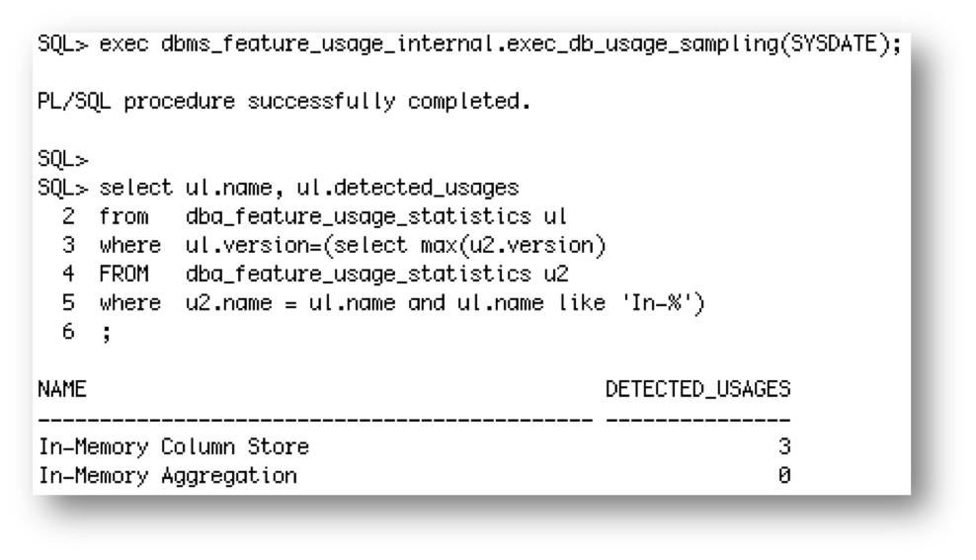976x560 pixels.
Task: Click the value 0 for Aggregation
Action: (x=783, y=476)
